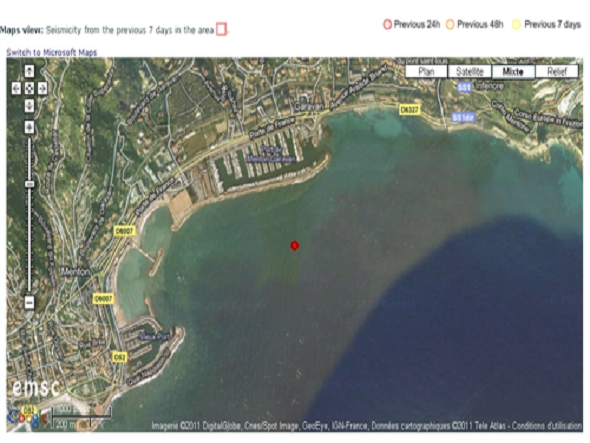Pan the map left with the arrow control
Screen dimensions: 590x443
pyautogui.click(x=16, y=88)
